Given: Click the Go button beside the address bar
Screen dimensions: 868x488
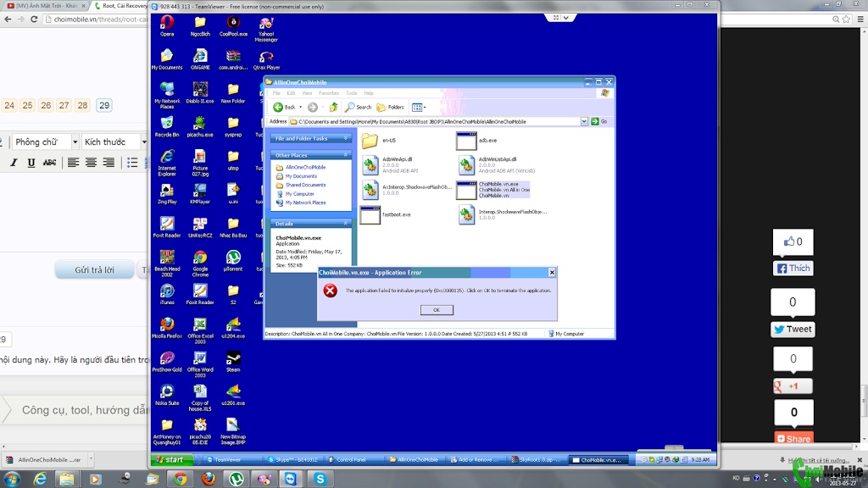Looking at the screenshot, I should click(x=599, y=121).
